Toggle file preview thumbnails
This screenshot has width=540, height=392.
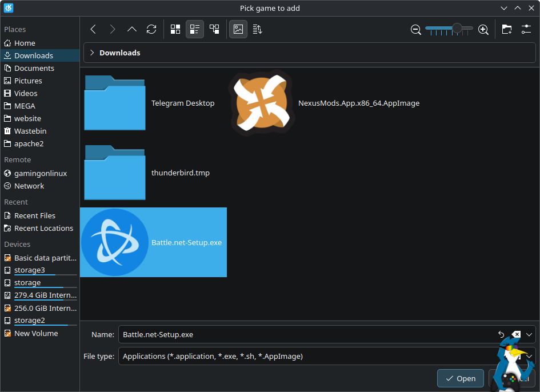[x=238, y=29]
